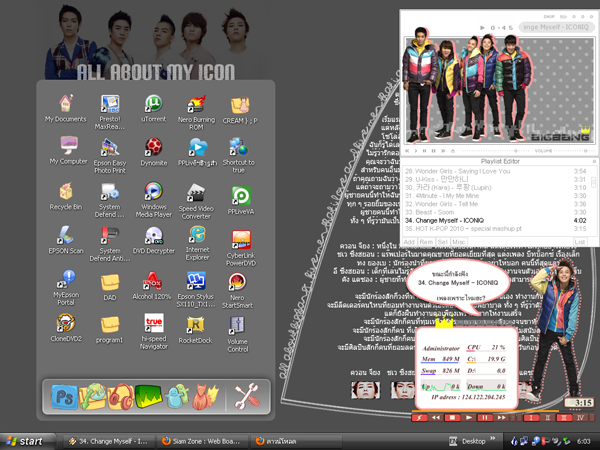This screenshot has width=600, height=450.
Task: Open Volume Control shortcut
Action: pos(238,334)
